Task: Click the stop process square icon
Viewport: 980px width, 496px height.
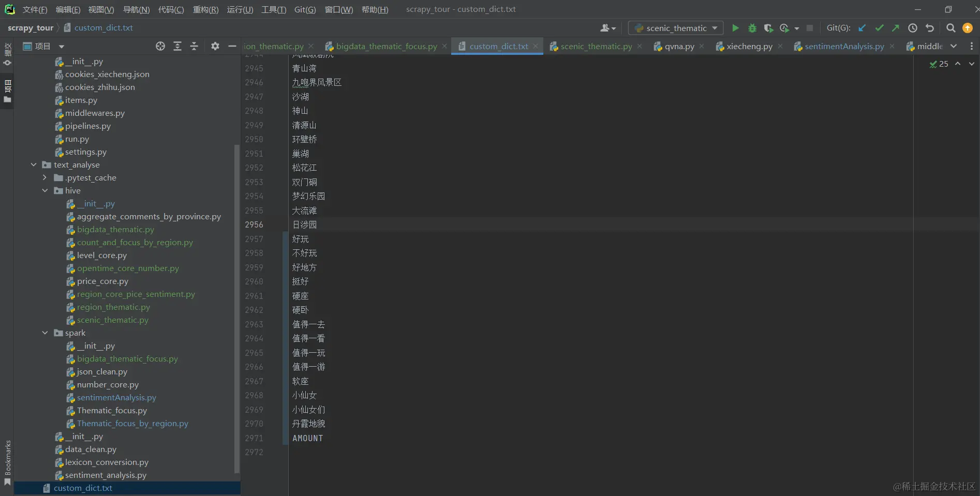Action: [810, 28]
